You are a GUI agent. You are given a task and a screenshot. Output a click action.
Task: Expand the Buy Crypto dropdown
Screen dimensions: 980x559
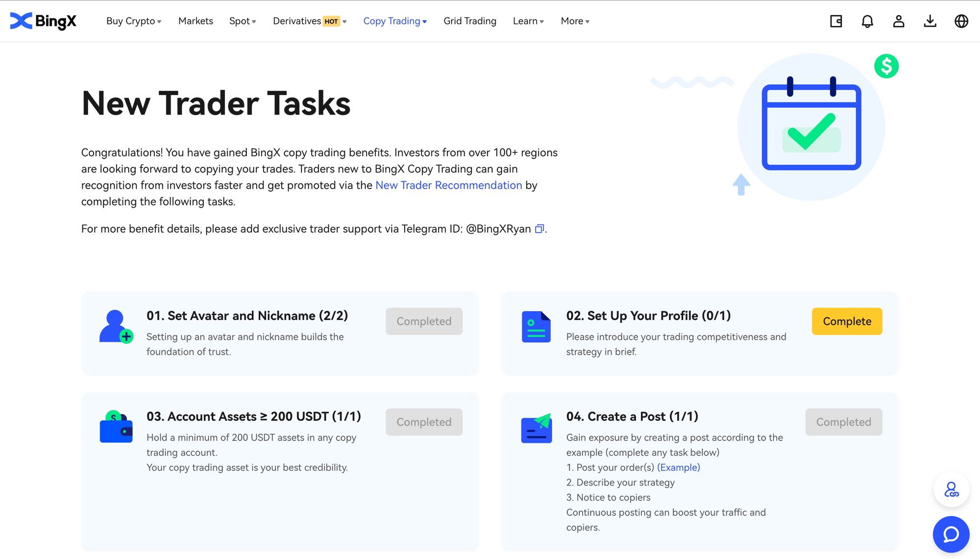click(133, 21)
